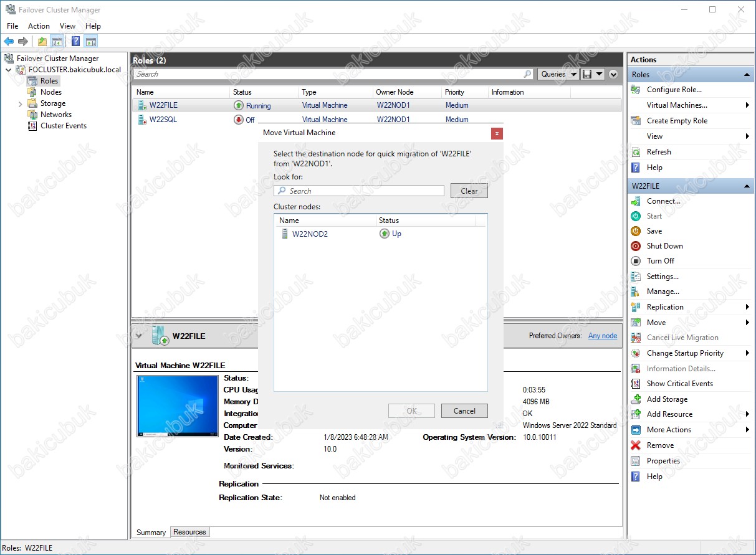The image size is (756, 555).
Task: Click the Cluster Events icon in the tree
Action: (x=33, y=126)
